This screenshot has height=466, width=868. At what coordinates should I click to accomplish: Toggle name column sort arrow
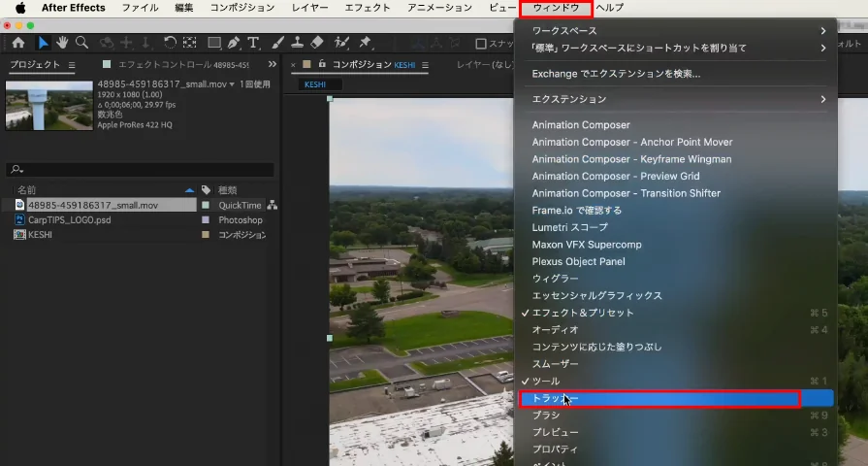click(189, 190)
